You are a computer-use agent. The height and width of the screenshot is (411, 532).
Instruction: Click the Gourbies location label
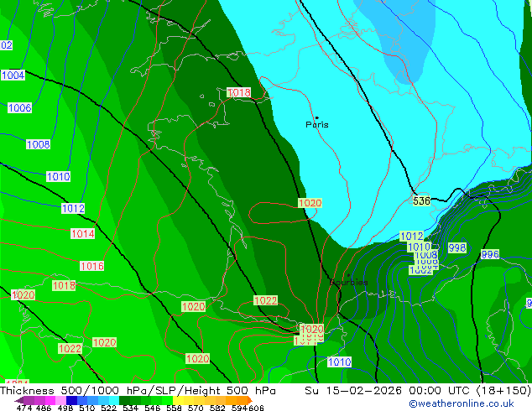[349, 282]
